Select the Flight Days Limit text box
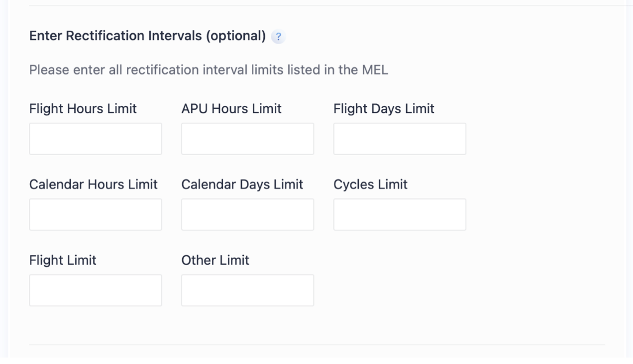Image resolution: width=633 pixels, height=364 pixels. [400, 139]
